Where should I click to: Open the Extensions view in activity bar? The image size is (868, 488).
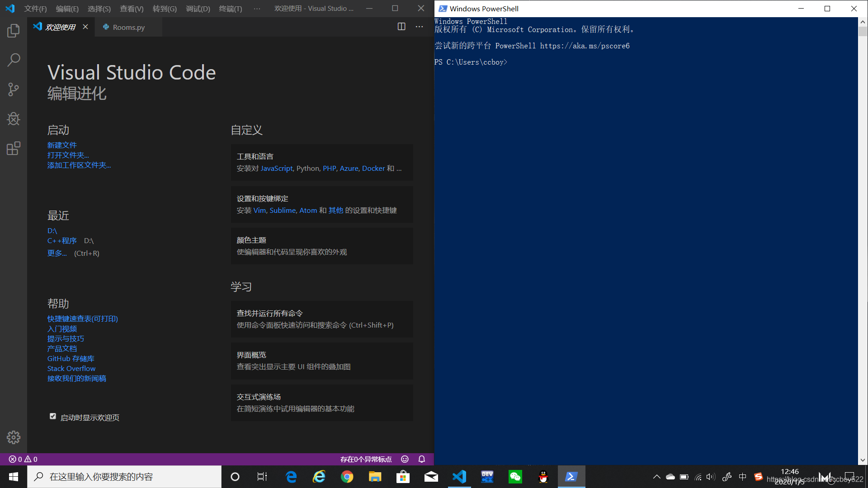[x=14, y=148]
